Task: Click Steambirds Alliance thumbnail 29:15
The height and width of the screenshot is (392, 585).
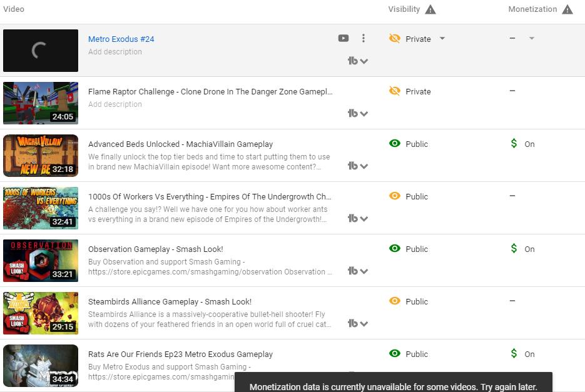Action: click(x=41, y=313)
